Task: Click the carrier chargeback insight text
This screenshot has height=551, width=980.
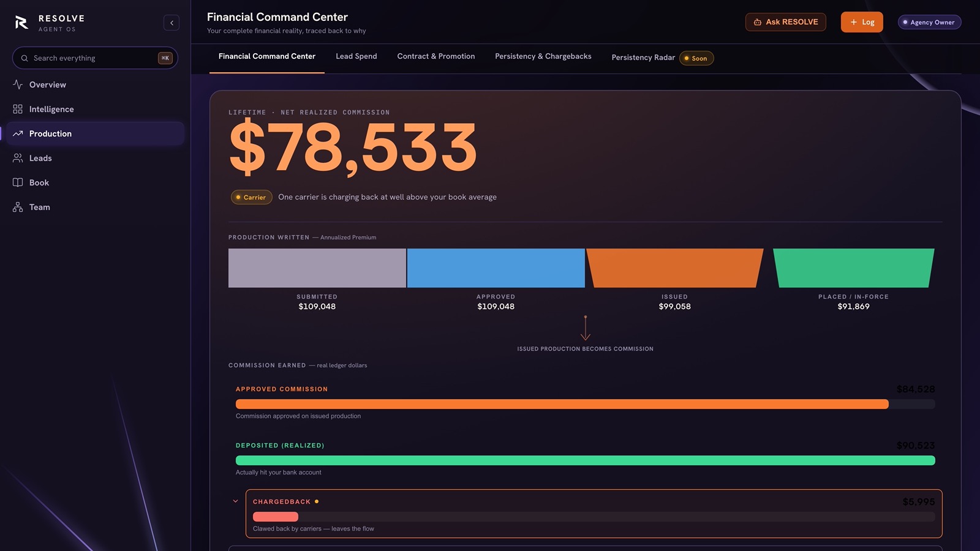Action: pyautogui.click(x=387, y=197)
